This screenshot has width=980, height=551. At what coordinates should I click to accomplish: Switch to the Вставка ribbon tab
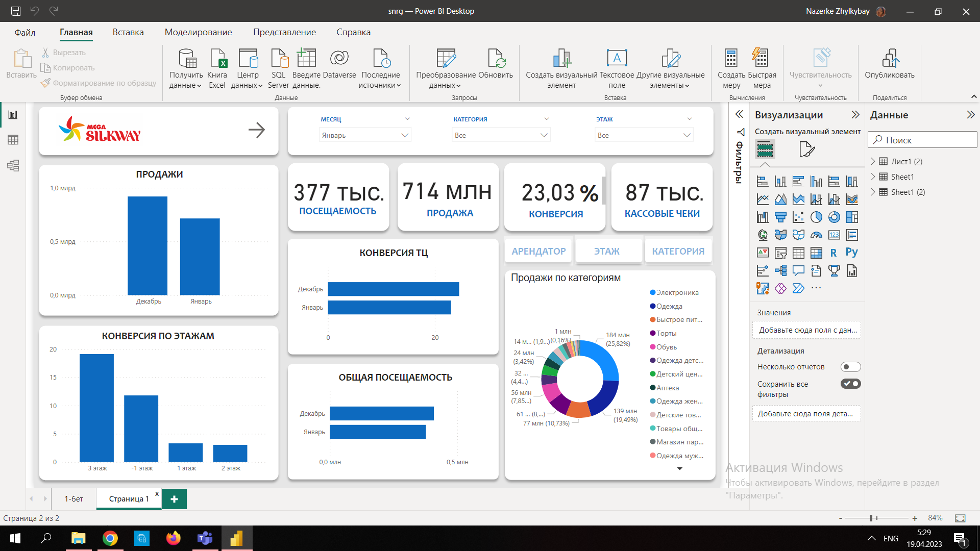pyautogui.click(x=128, y=32)
